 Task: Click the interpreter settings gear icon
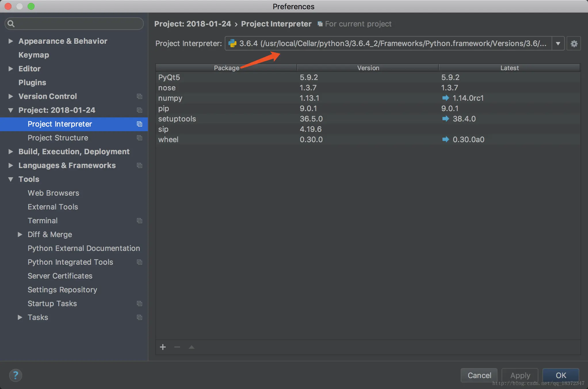tap(574, 44)
